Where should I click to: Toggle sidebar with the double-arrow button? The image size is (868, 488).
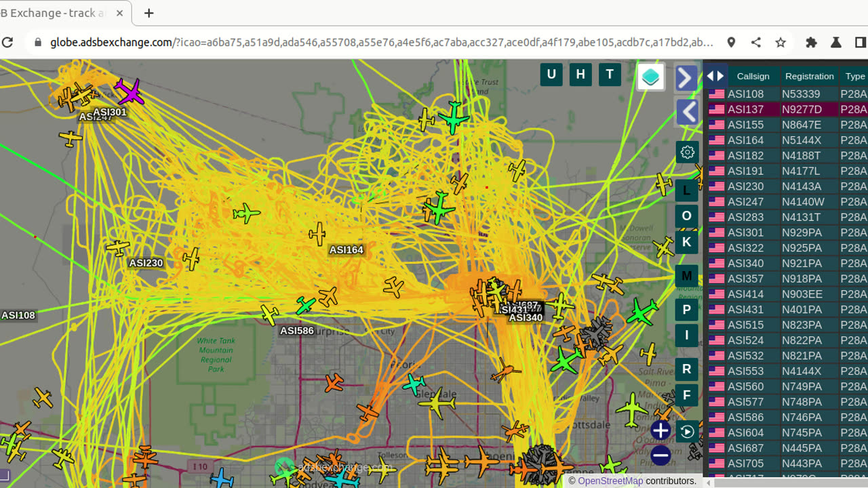tap(715, 76)
